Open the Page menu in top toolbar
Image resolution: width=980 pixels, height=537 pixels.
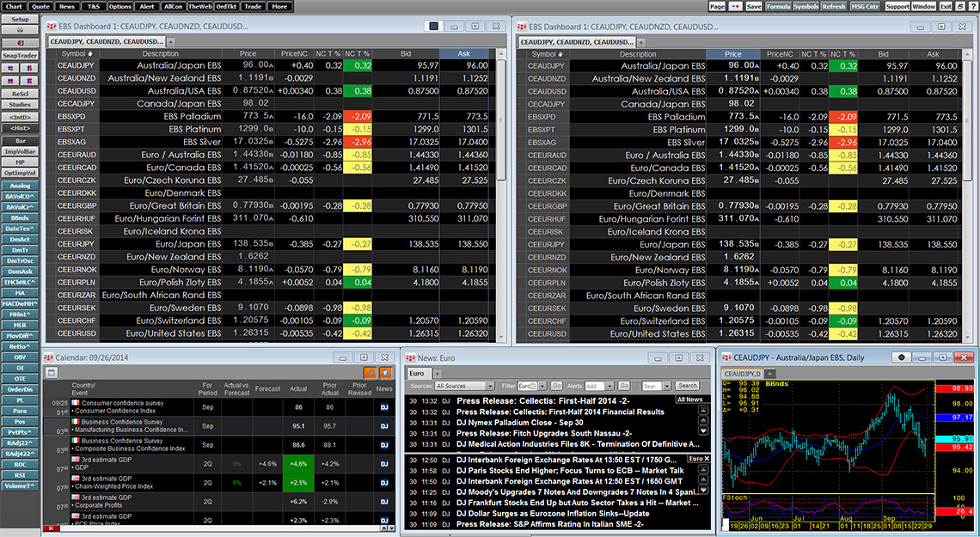tap(718, 6)
